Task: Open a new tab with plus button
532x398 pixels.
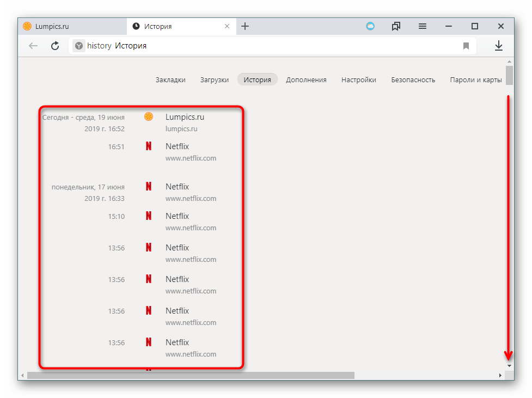Action: coord(245,26)
